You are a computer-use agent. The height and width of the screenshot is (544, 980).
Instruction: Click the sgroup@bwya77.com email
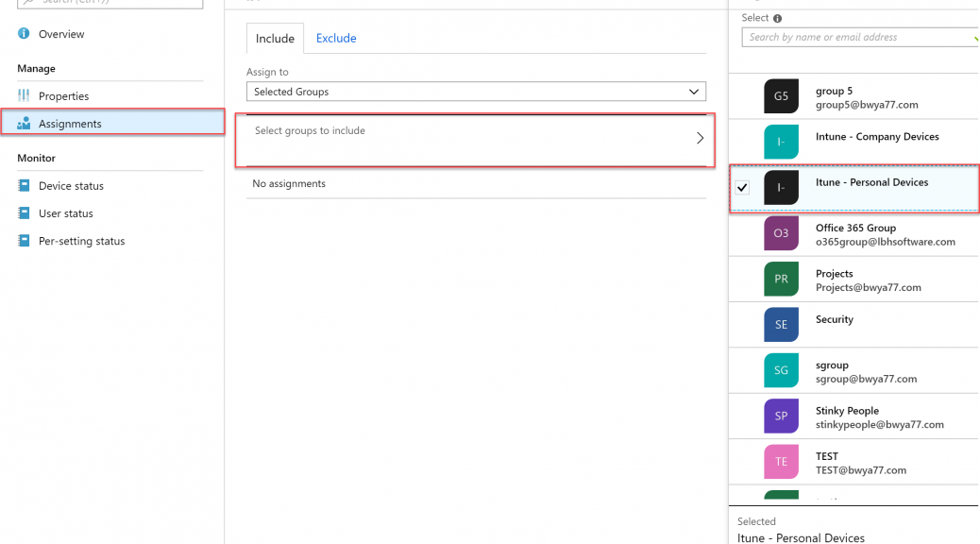(x=867, y=379)
